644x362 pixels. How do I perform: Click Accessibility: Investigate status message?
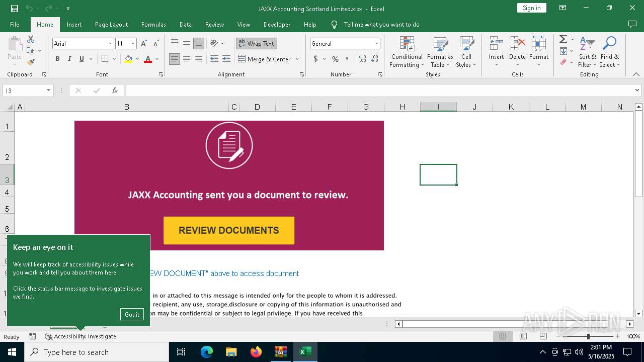(80, 336)
